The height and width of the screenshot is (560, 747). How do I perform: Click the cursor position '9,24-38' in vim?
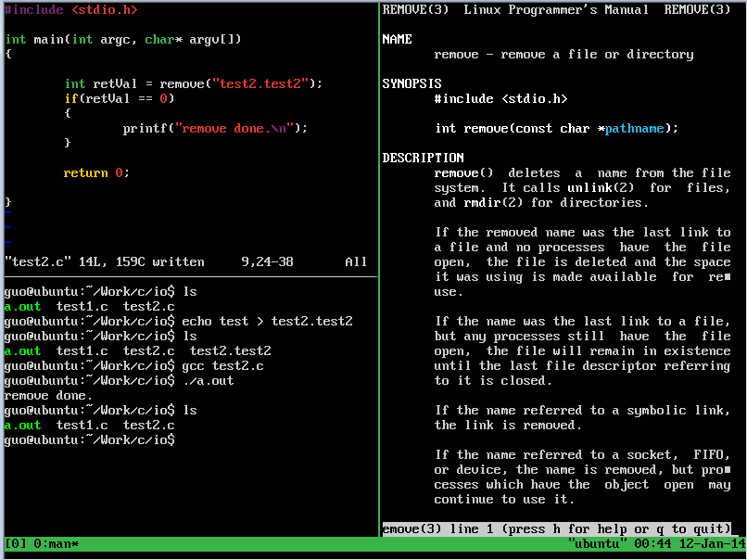coord(267,261)
